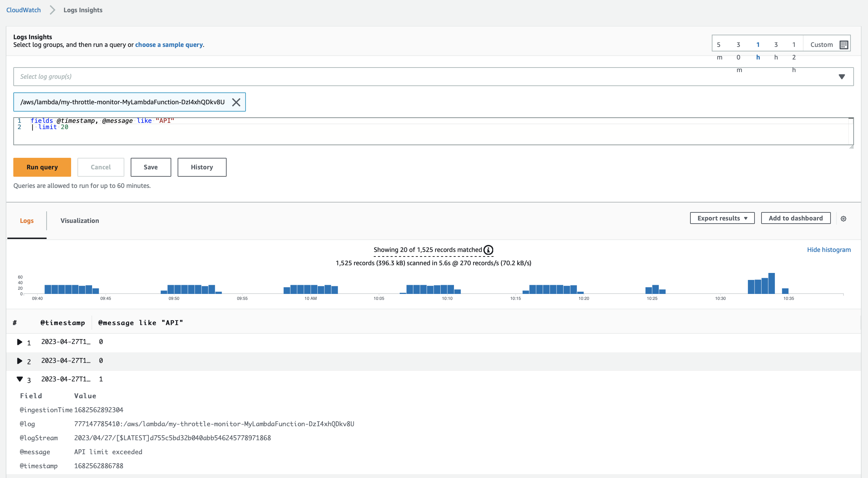Screen dimensions: 868x478
Task: Switch to the Visualization tab
Action: [80, 220]
